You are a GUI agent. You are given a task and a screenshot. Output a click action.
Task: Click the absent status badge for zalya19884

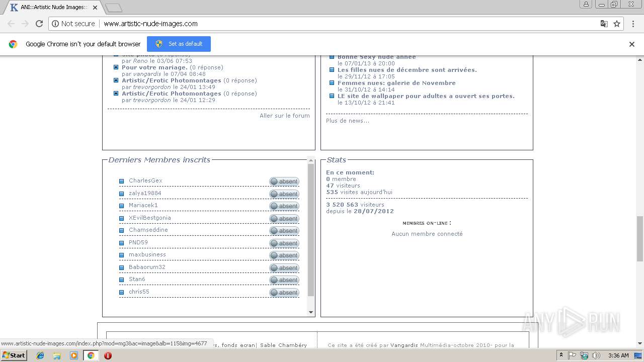(x=284, y=194)
